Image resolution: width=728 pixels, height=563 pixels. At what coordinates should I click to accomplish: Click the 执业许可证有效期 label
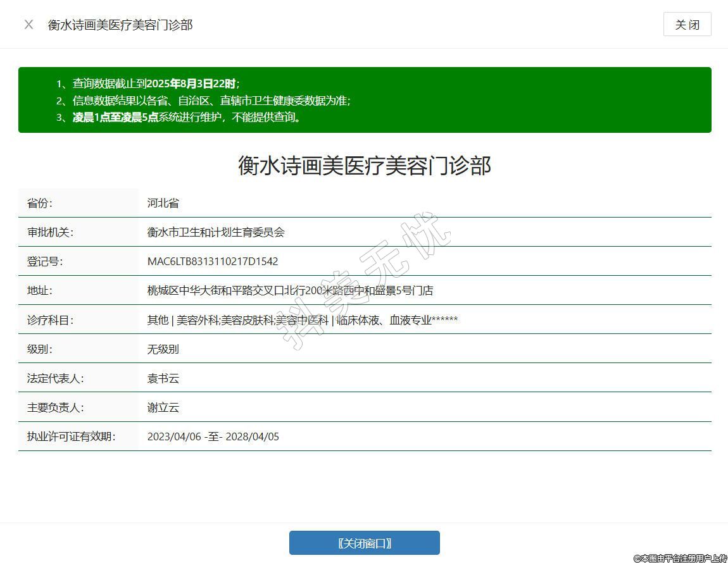[x=71, y=436]
